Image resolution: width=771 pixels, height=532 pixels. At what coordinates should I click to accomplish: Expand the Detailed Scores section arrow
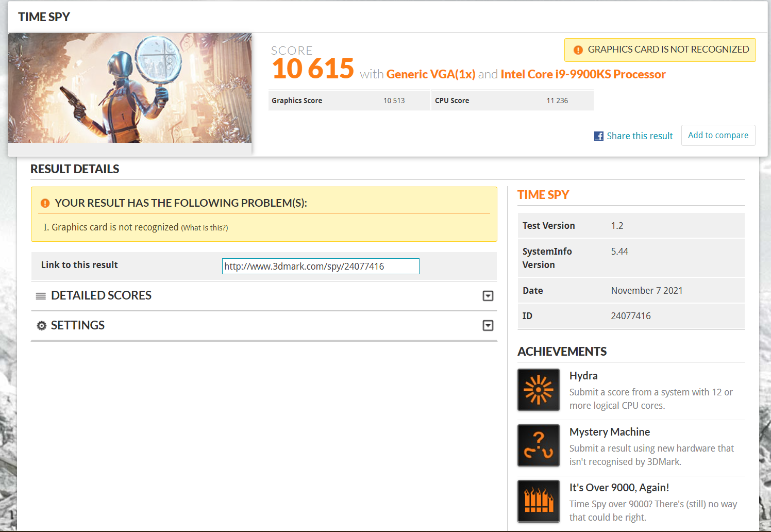(488, 296)
